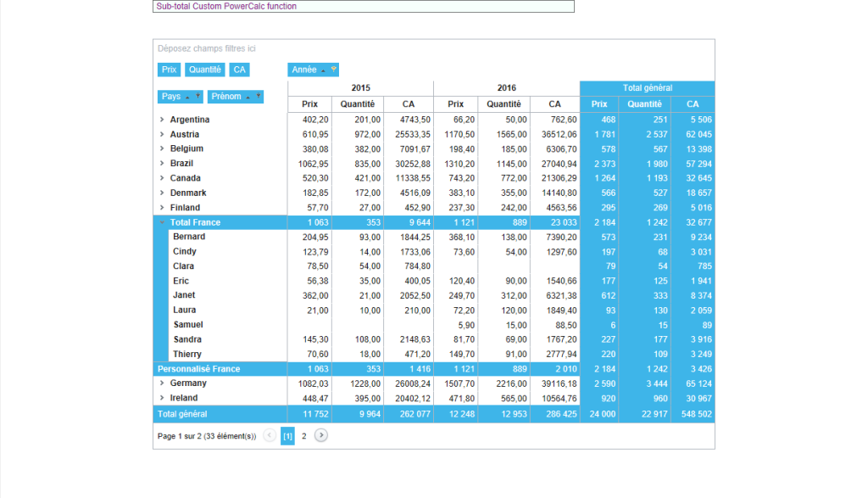Click the Pays row field button
The image size is (868, 498).
pyautogui.click(x=180, y=97)
